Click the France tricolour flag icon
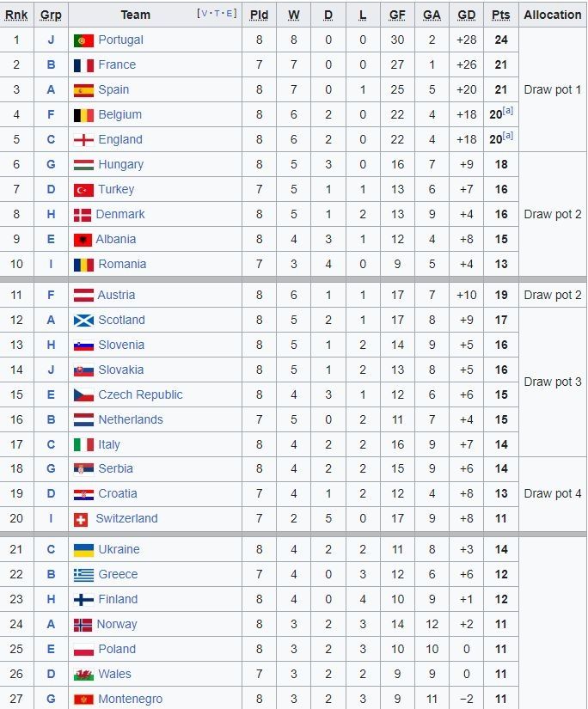 [83, 65]
